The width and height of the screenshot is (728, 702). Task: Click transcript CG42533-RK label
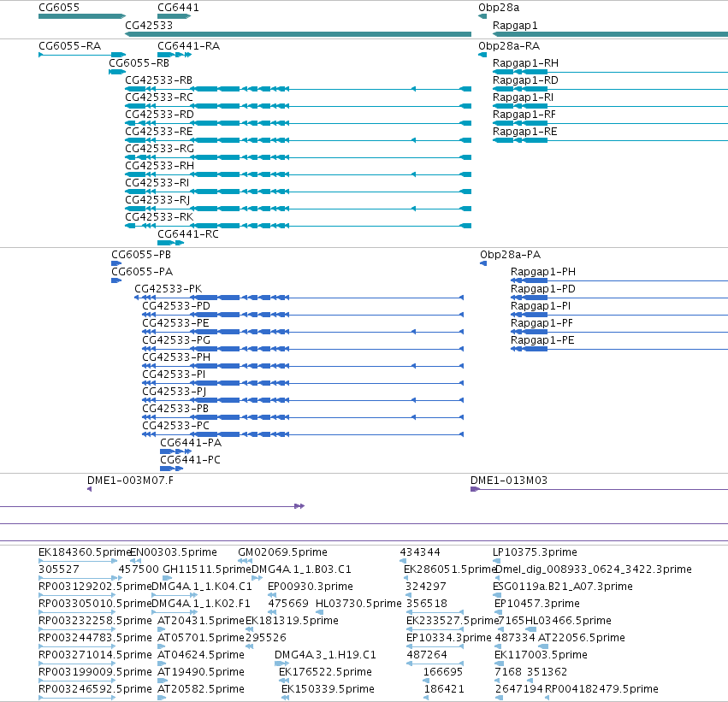pyautogui.click(x=159, y=217)
